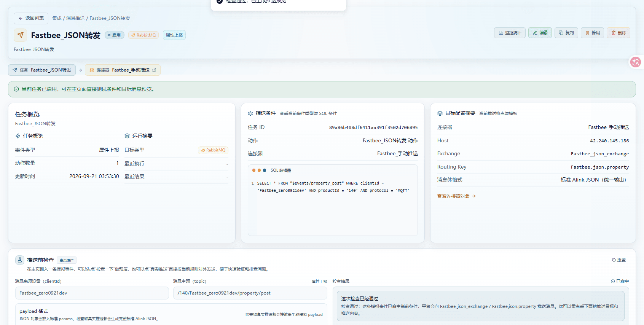This screenshot has height=325, width=644.
Task: Click the check icon in the enabled notice
Action: point(16,89)
